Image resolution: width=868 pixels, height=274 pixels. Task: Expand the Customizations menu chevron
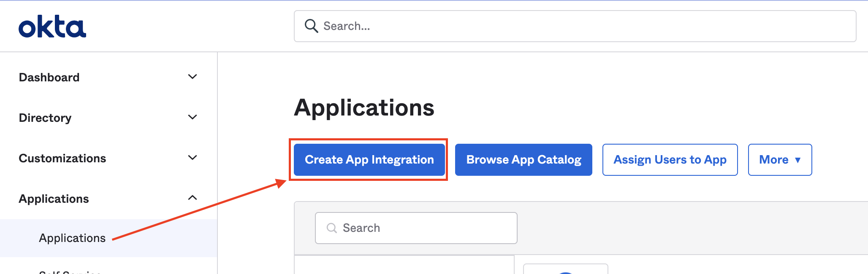pyautogui.click(x=193, y=158)
